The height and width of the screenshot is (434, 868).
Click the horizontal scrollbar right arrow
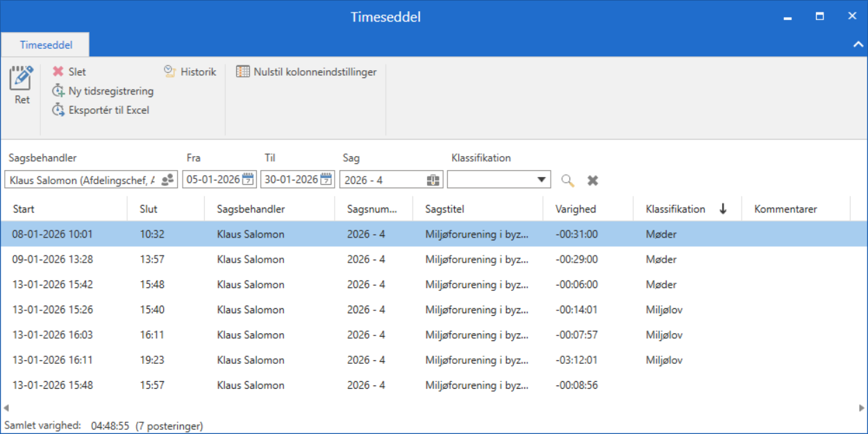[862, 408]
